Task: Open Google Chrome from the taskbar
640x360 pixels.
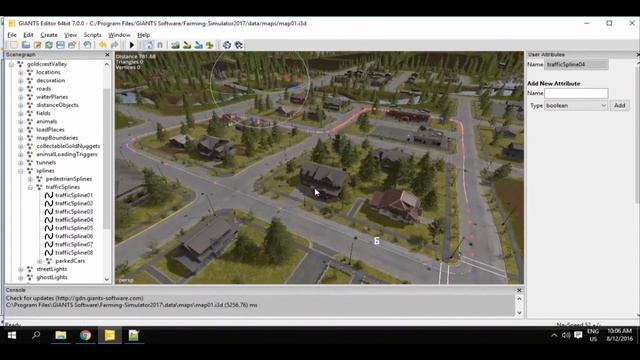Action: [85, 335]
